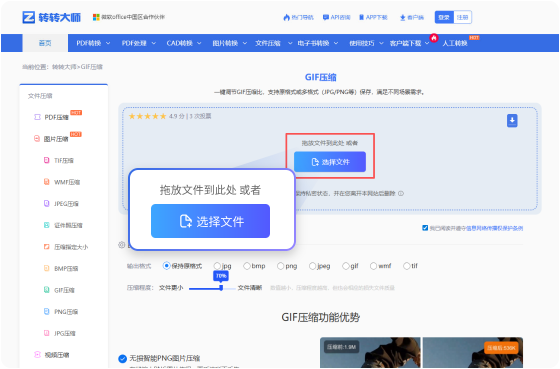The height and width of the screenshot is (369, 560).
Task: Click the blue download icon in the upload area
Action: click(x=512, y=120)
